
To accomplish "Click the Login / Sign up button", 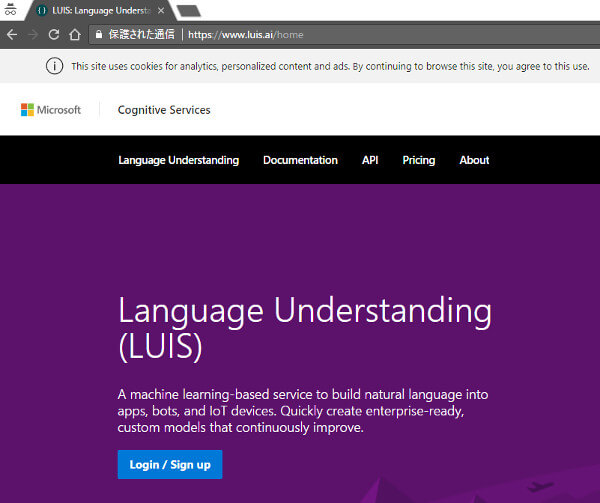I will 170,464.
